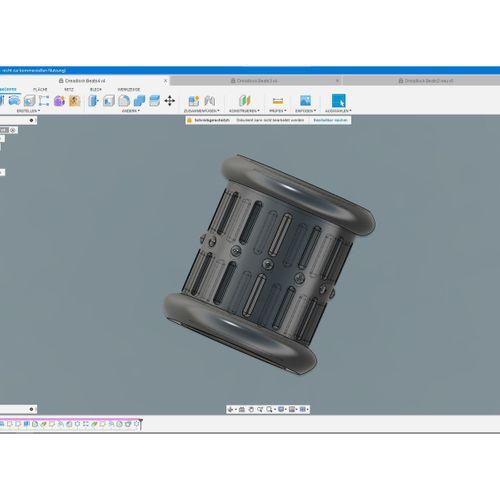Image resolution: width=500 pixels, height=500 pixels.
Task: Activate the Pan hand icon
Action: (x=251, y=409)
